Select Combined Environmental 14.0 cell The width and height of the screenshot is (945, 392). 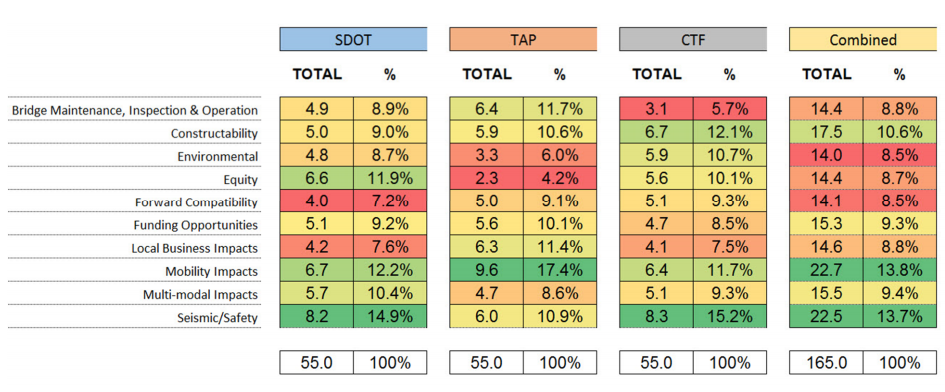tap(826, 155)
